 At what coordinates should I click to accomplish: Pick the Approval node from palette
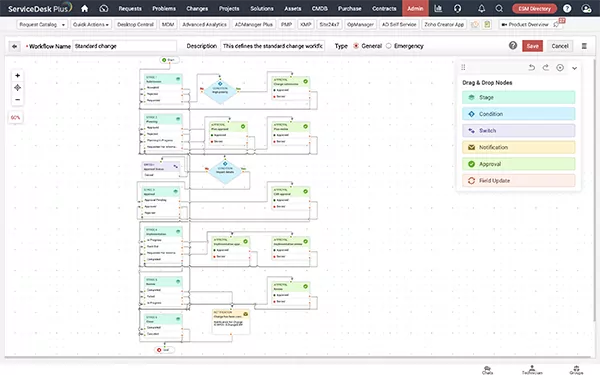[518, 164]
